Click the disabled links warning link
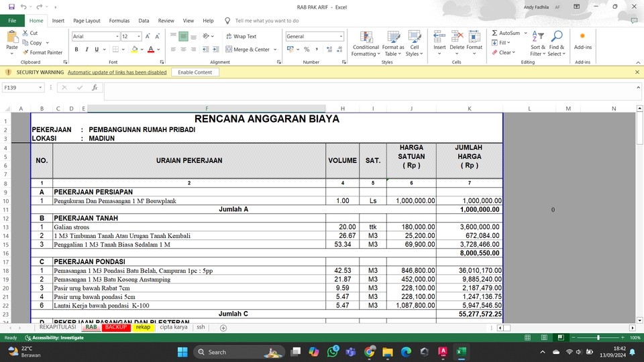The height and width of the screenshot is (362, 644). tap(117, 72)
